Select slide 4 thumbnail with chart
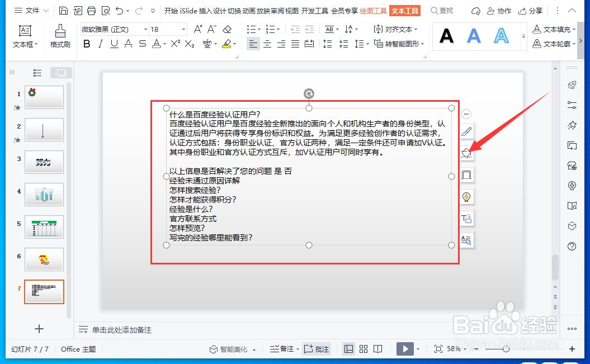 coord(44,195)
